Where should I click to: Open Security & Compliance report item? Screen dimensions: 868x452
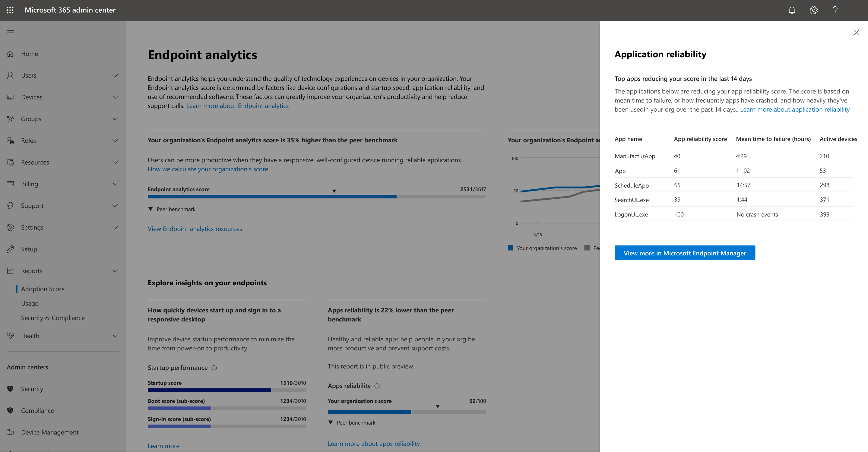53,318
